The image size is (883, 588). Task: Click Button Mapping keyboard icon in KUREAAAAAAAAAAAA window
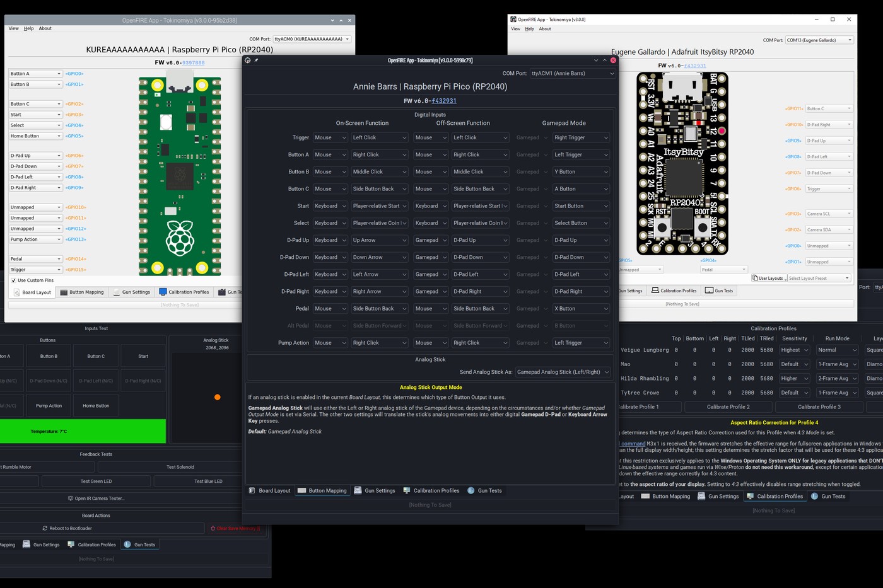click(64, 292)
